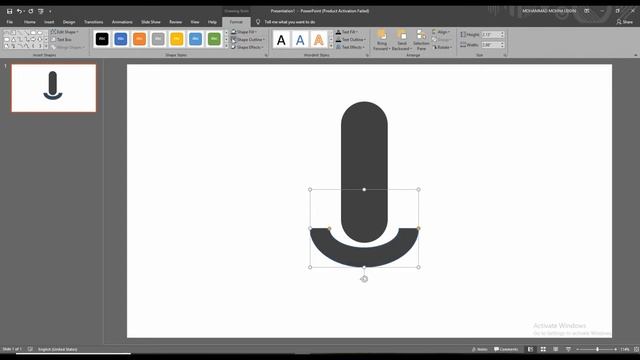Select slide 1 thumbnail in the slide panel
Screen dimensions: 640x360
pyautogui.click(x=53, y=88)
